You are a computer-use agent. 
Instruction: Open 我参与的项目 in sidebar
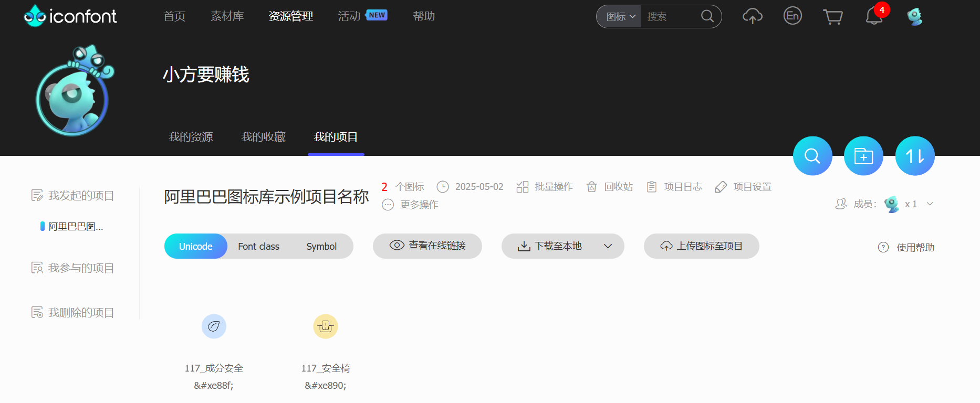coord(72,268)
